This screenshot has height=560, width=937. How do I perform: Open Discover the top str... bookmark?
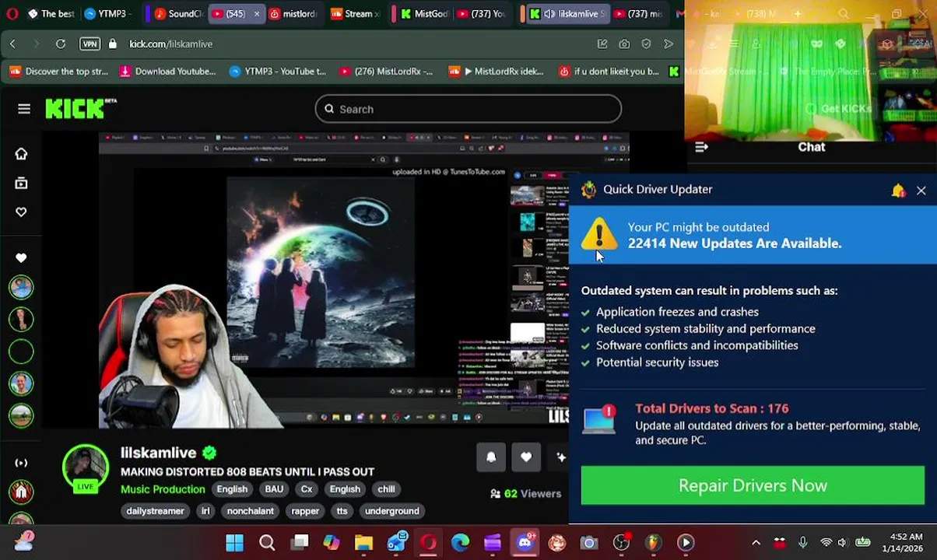(x=59, y=72)
